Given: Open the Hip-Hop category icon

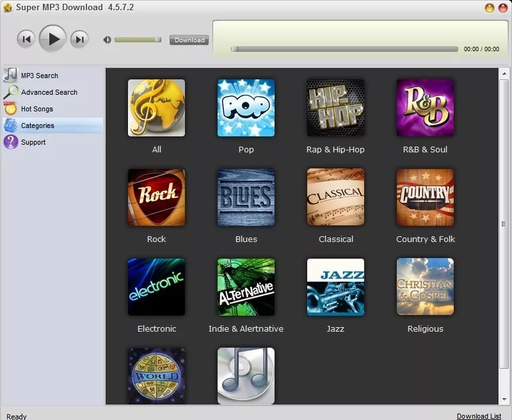Looking at the screenshot, I should coord(335,108).
